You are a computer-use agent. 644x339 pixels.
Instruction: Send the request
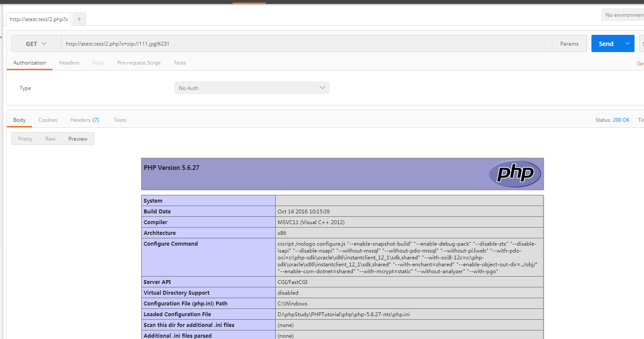coord(606,43)
